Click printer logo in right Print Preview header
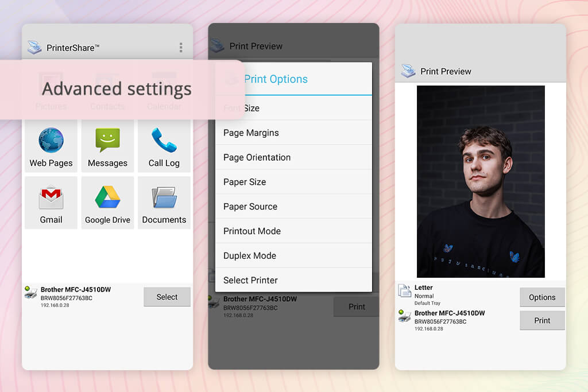588x392 pixels. (408, 71)
